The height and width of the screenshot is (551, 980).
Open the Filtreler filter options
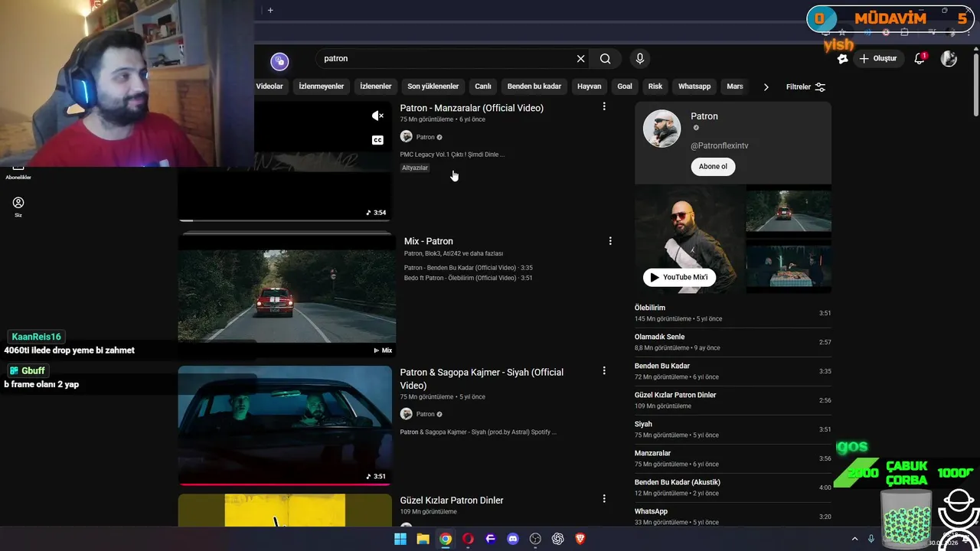point(805,86)
